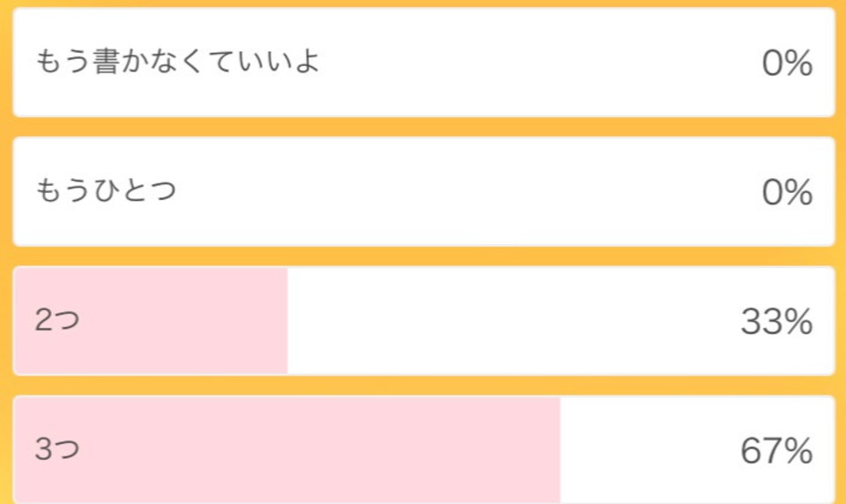Select the 2つ option label
The image size is (846, 504).
coord(57,320)
